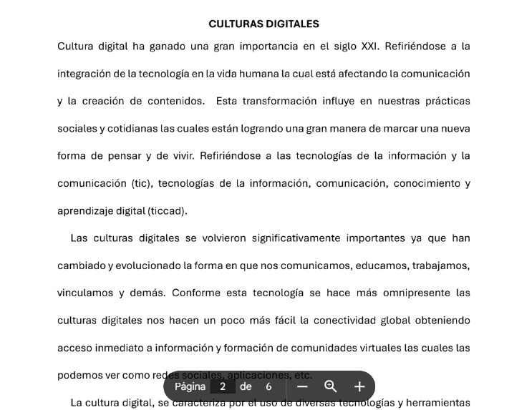The image size is (532, 410).
Task: Click the Página label in toolbar
Action: [x=190, y=386]
